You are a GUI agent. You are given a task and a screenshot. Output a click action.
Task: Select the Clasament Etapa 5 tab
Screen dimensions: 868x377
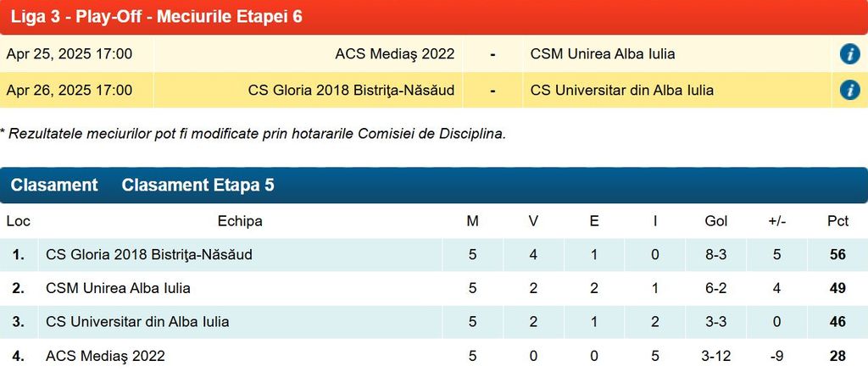(x=198, y=186)
